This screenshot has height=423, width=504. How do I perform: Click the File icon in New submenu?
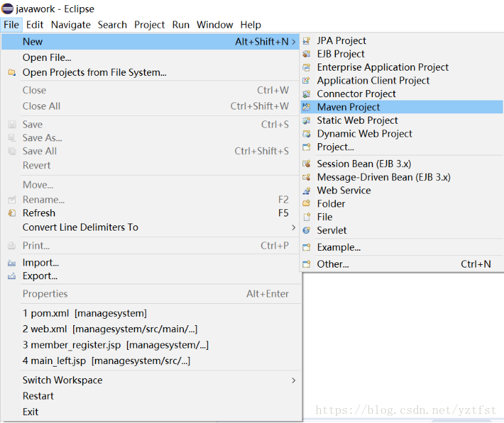[306, 217]
